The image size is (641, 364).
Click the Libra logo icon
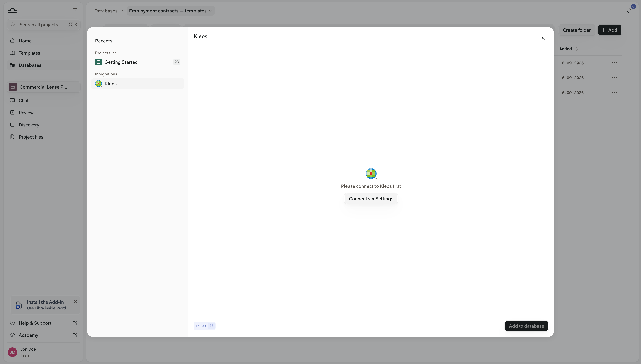coord(12,10)
